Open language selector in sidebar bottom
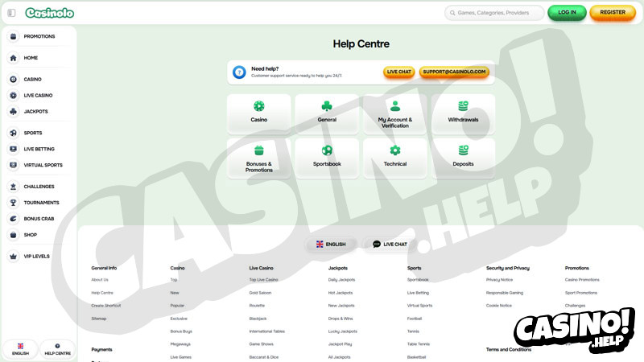644x362 pixels. tap(21, 349)
